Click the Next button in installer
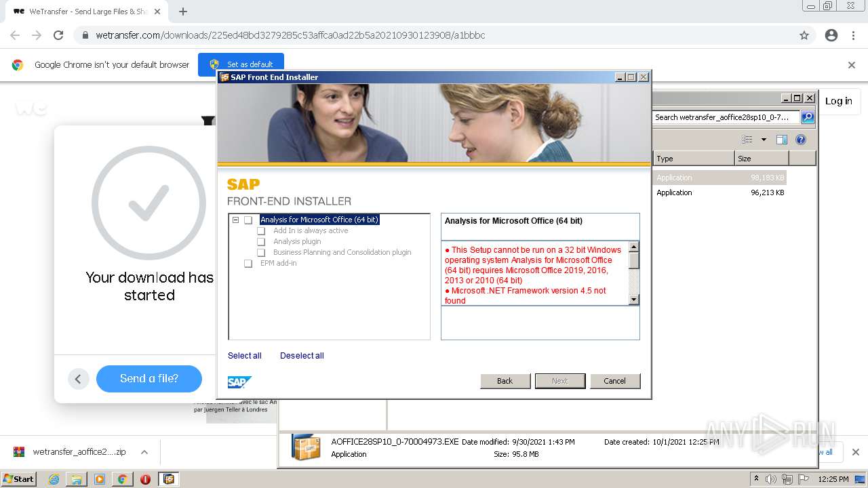 tap(560, 381)
